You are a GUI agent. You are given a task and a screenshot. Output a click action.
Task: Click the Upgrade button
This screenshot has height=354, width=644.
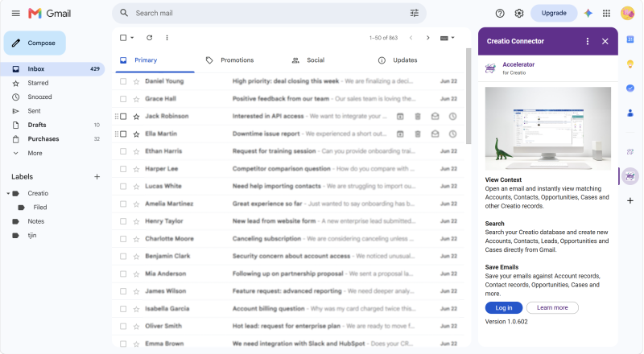tap(554, 13)
